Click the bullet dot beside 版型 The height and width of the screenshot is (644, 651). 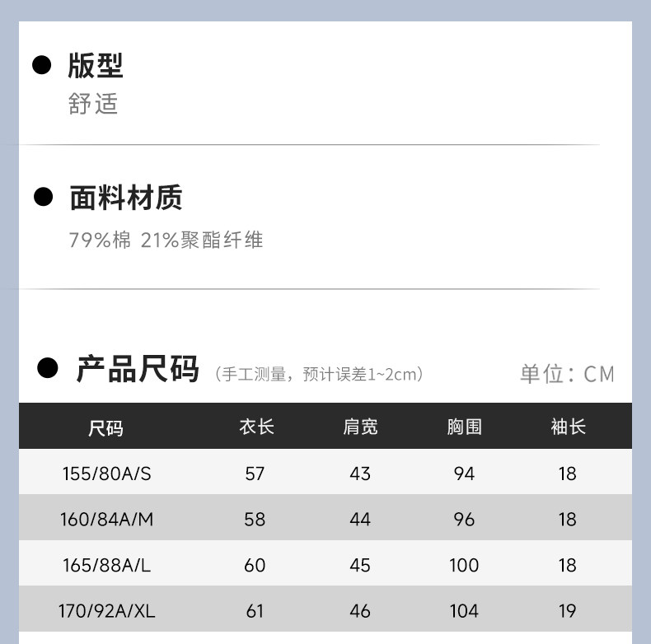tap(42, 65)
